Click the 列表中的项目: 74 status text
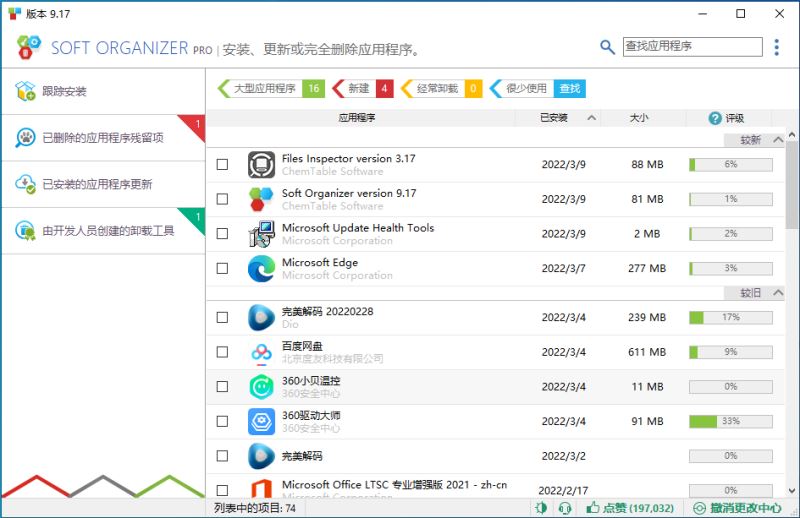The image size is (800, 518). (255, 508)
